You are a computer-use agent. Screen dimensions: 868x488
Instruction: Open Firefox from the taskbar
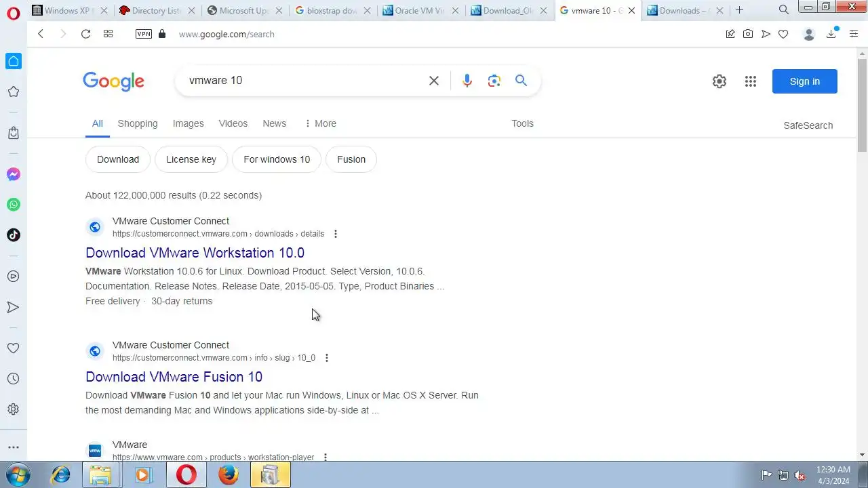(x=229, y=475)
